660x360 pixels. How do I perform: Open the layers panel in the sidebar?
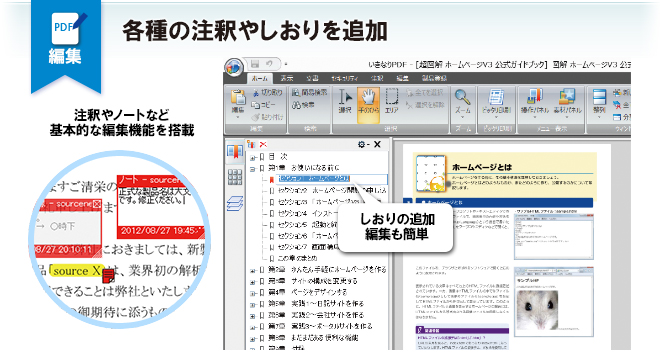coord(235,204)
